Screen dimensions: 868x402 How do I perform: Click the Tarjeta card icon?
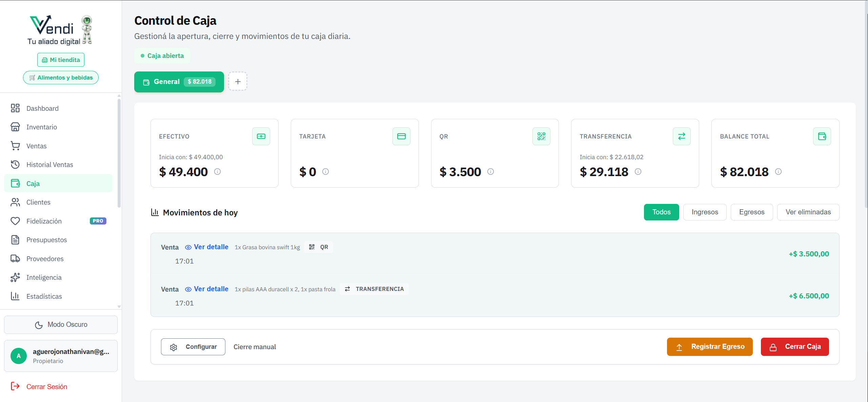pos(401,136)
